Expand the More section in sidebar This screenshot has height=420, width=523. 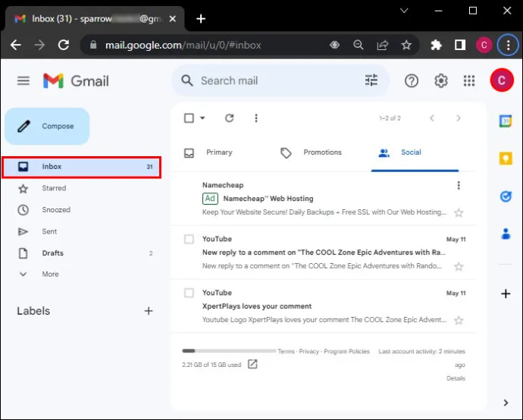pyautogui.click(x=50, y=274)
